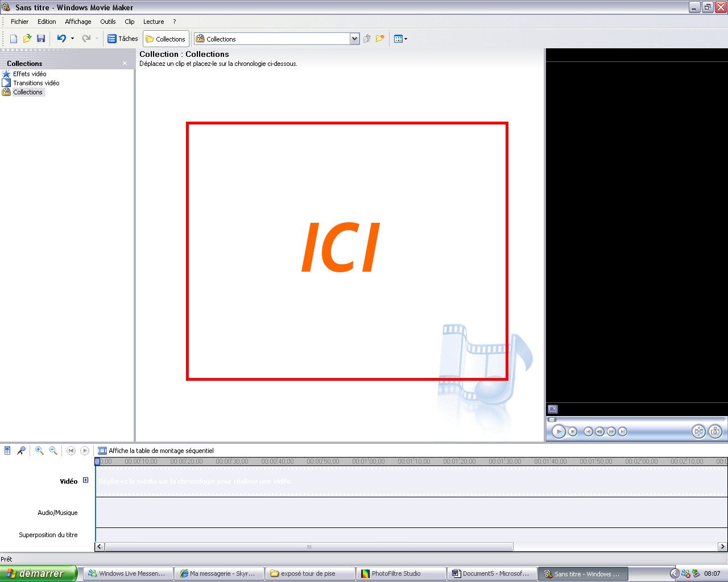This screenshot has height=582, width=728.
Task: Undo the last action
Action: (61, 39)
